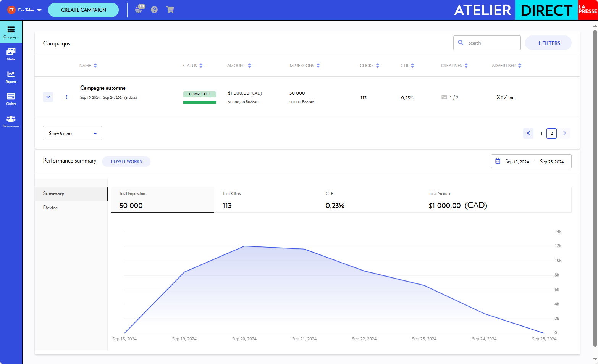Open the Orders sidebar section
This screenshot has height=364, width=598.
click(11, 99)
